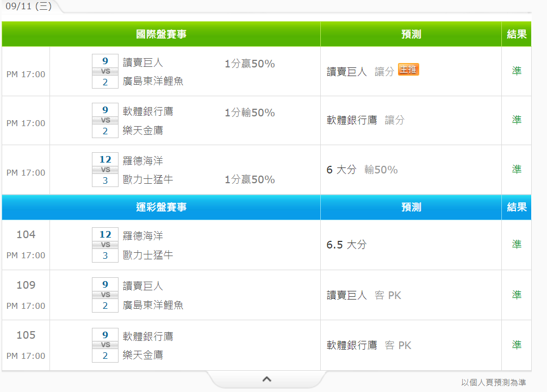Click game number 104

(x=26, y=234)
